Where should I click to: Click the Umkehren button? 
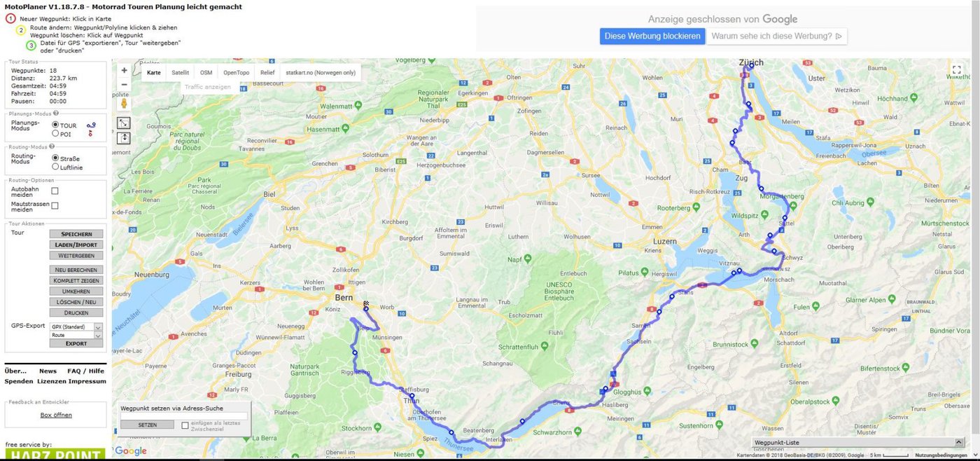point(76,291)
